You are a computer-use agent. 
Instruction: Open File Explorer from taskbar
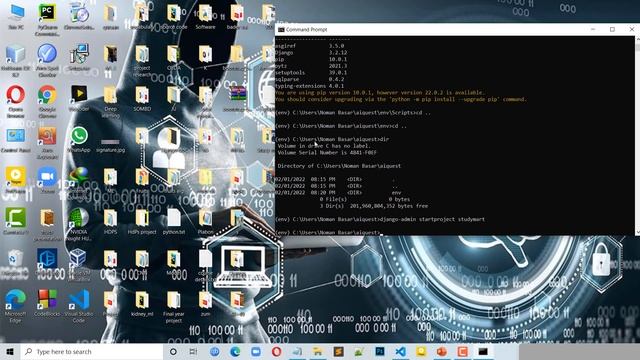tap(318, 351)
